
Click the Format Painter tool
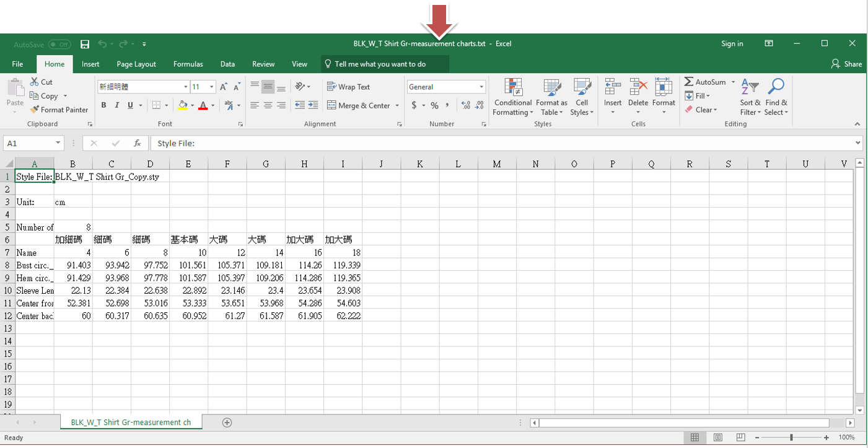click(x=59, y=110)
